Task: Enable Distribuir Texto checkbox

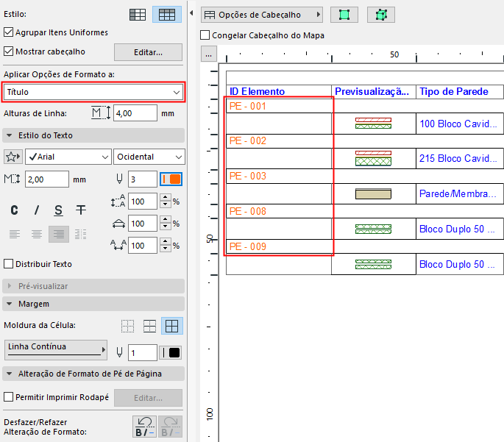Action: tap(8, 264)
